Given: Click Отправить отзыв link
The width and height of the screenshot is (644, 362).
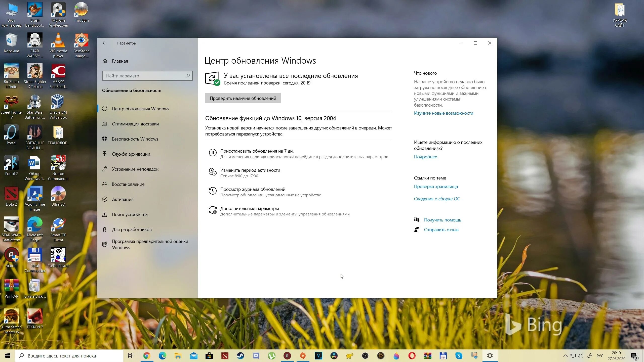Looking at the screenshot, I should tap(441, 230).
